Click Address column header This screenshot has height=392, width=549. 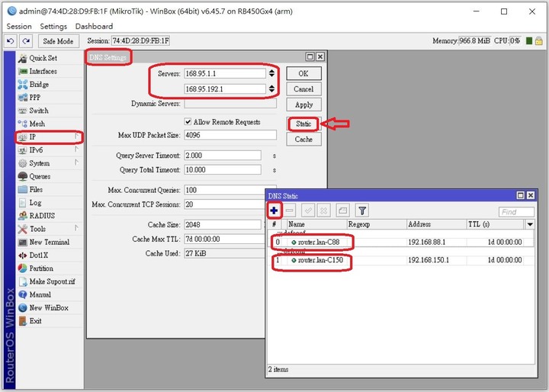pyautogui.click(x=437, y=224)
